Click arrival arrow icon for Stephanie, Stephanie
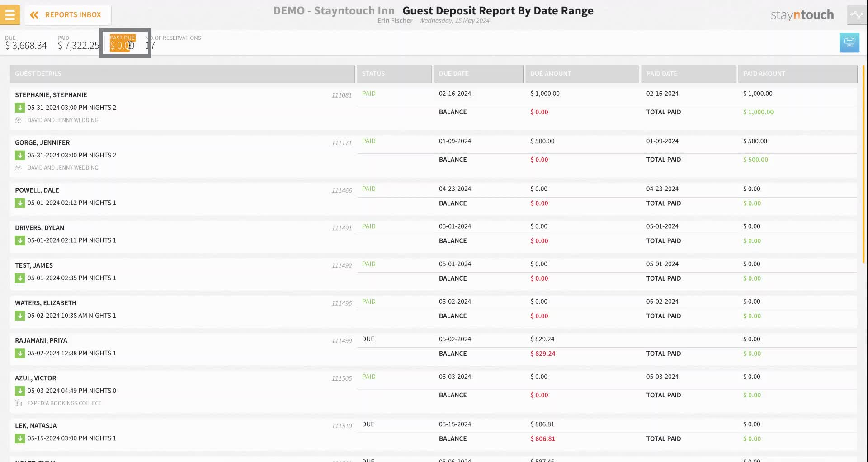 20,108
